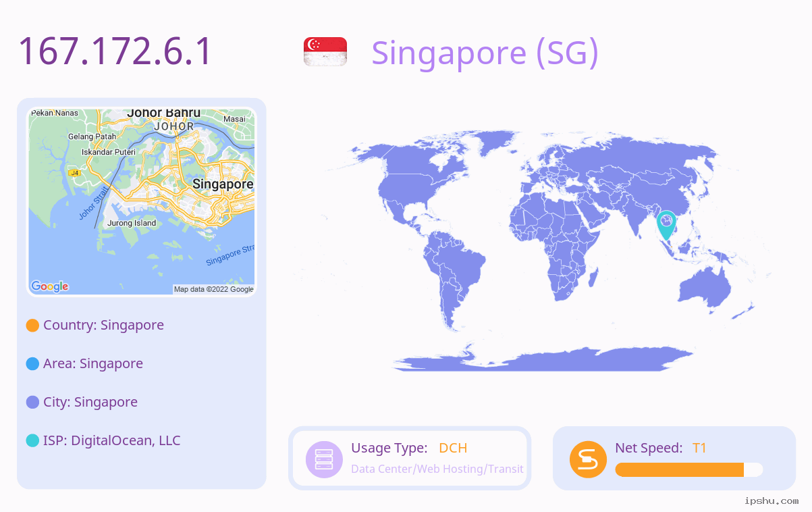
Task: Select the IP address 167.172.6.1 heading
Action: (x=115, y=52)
